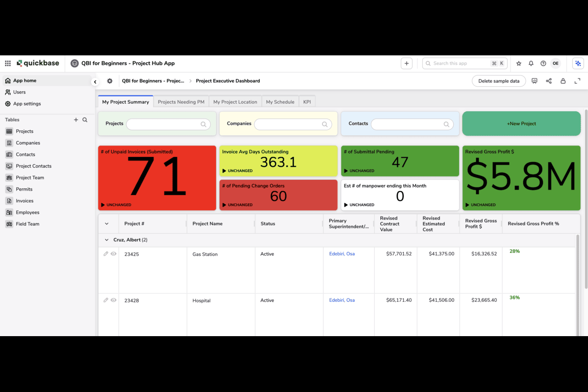
Task: Open the OE user avatar menu
Action: pos(555,63)
